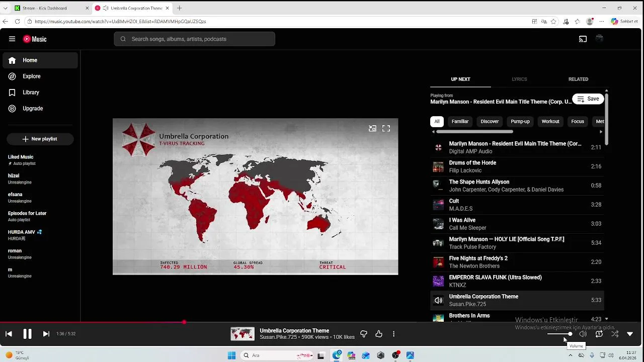The width and height of the screenshot is (644, 362).
Task: Switch to the RELATED tab
Action: click(578, 79)
